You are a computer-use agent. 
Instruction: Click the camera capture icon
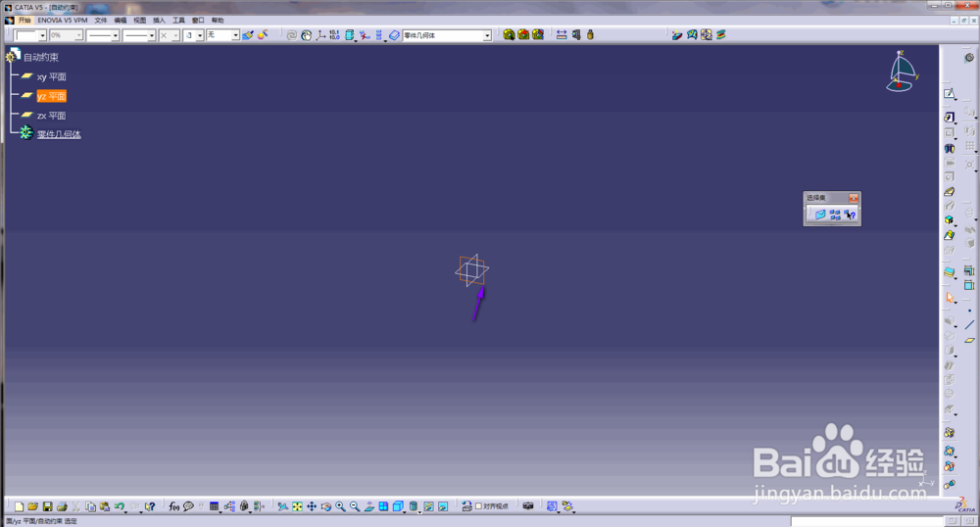point(528,506)
